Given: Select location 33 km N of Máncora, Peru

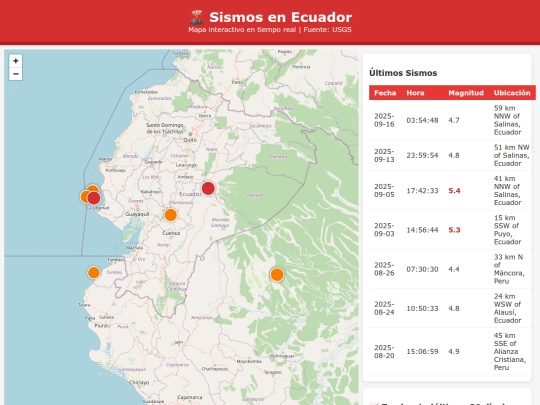Looking at the screenshot, I should 509,269.
